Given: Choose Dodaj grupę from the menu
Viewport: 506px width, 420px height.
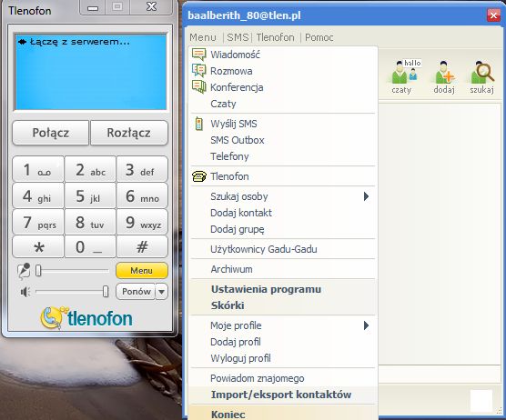Looking at the screenshot, I should (283, 229).
